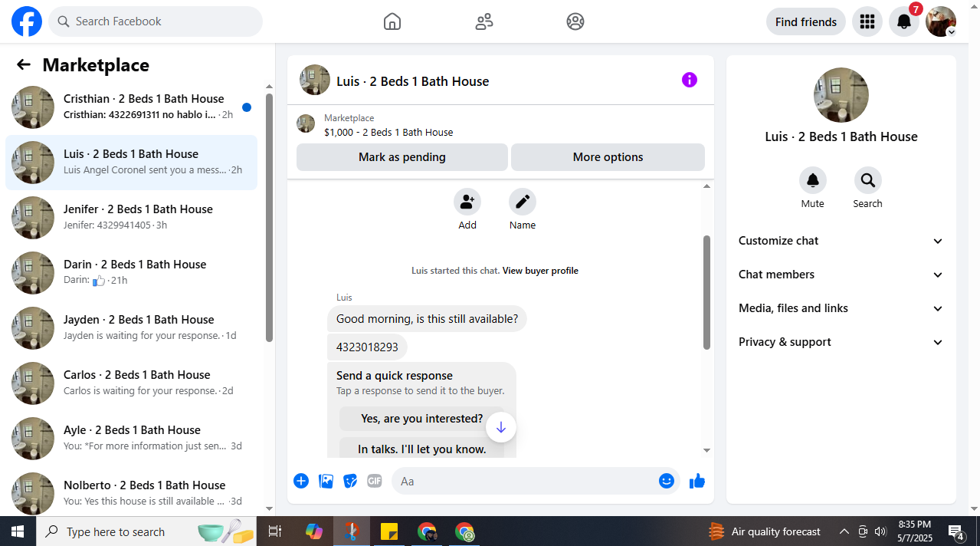Image resolution: width=980 pixels, height=546 pixels.
Task: Open View buyer profile link
Action: [x=540, y=271]
